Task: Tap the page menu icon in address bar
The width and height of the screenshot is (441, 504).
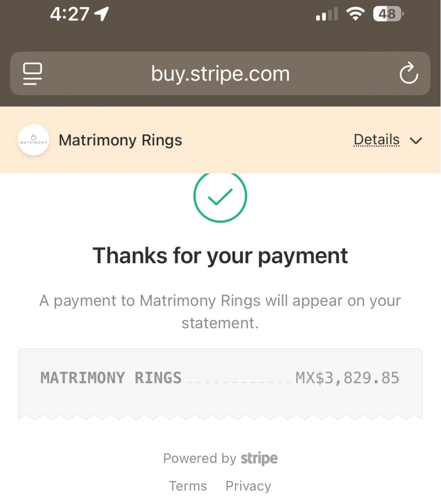Action: pos(33,74)
